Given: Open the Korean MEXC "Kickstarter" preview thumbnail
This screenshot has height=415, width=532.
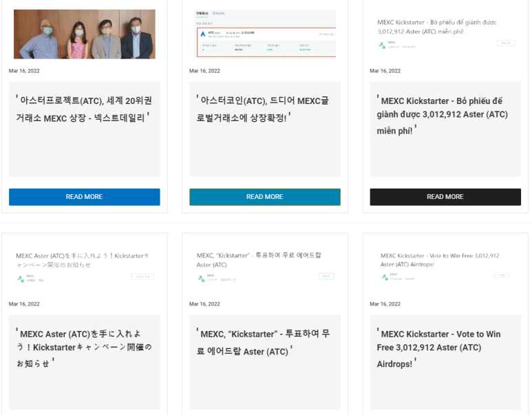Looking at the screenshot, I should [x=265, y=268].
